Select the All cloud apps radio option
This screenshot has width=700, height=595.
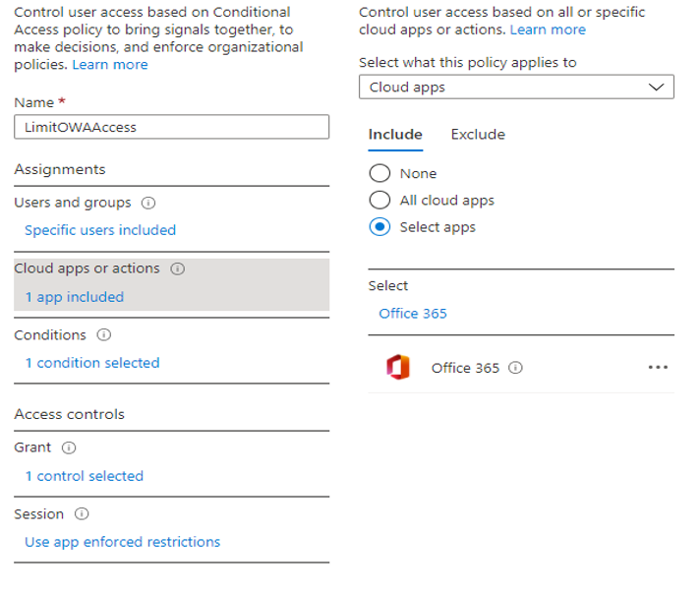pos(379,200)
